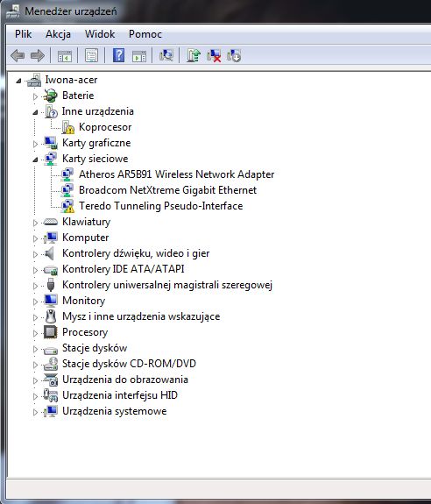
Task: Click the Properties toolbar icon
Action: click(91, 55)
